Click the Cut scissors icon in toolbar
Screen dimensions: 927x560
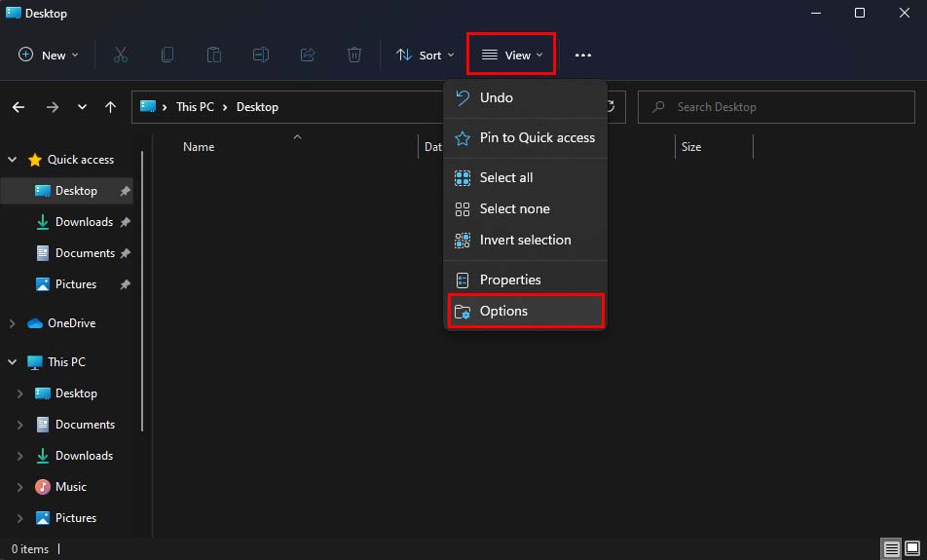point(121,56)
